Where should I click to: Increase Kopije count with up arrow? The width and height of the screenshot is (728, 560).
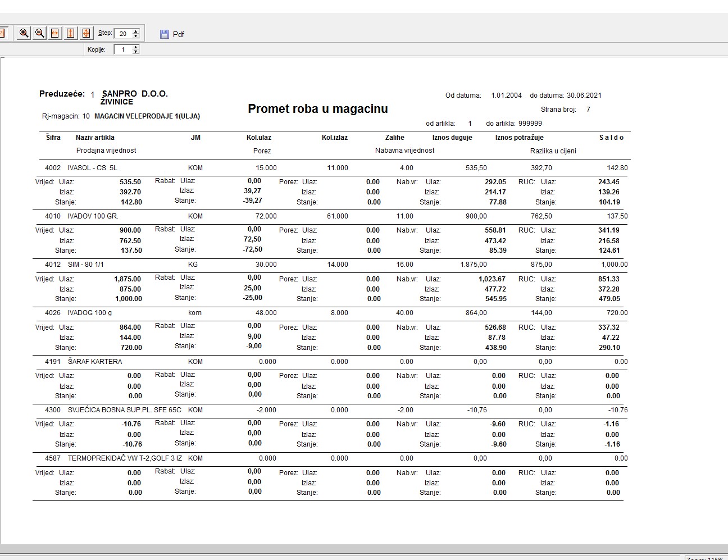pos(135,47)
